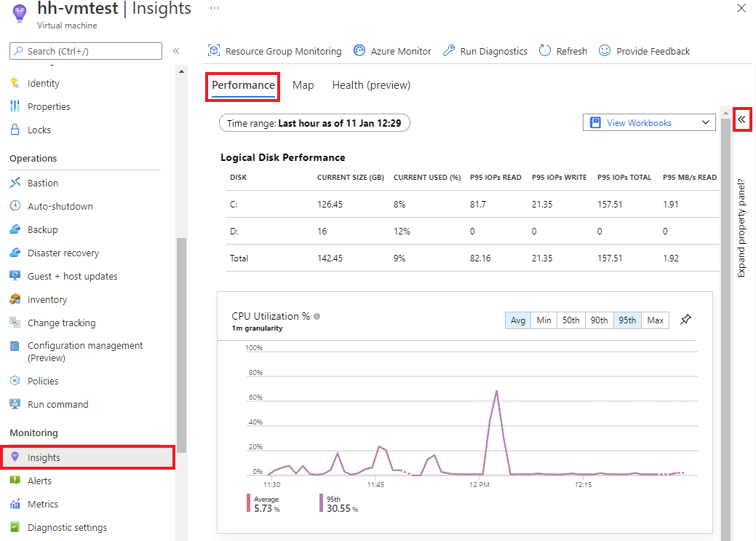Screen dimensions: 756x541
Task: Click the Refresh icon in toolbar
Action: coord(545,51)
